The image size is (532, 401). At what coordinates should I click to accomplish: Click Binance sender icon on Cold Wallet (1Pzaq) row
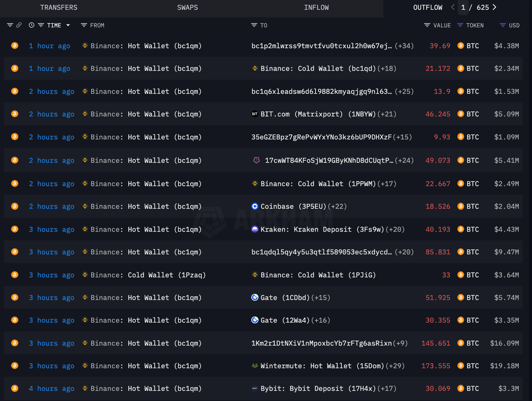[x=85, y=275]
